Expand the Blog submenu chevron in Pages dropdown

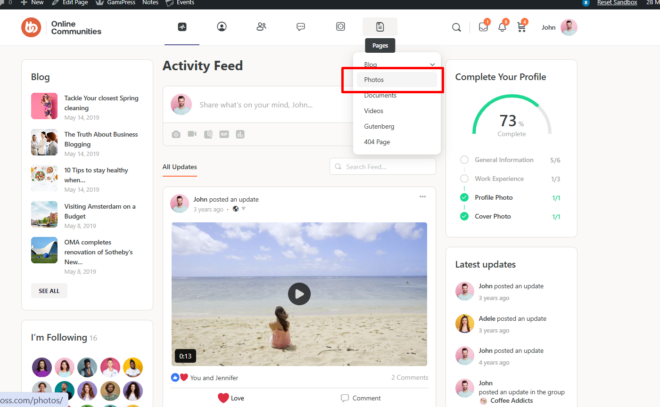point(432,64)
